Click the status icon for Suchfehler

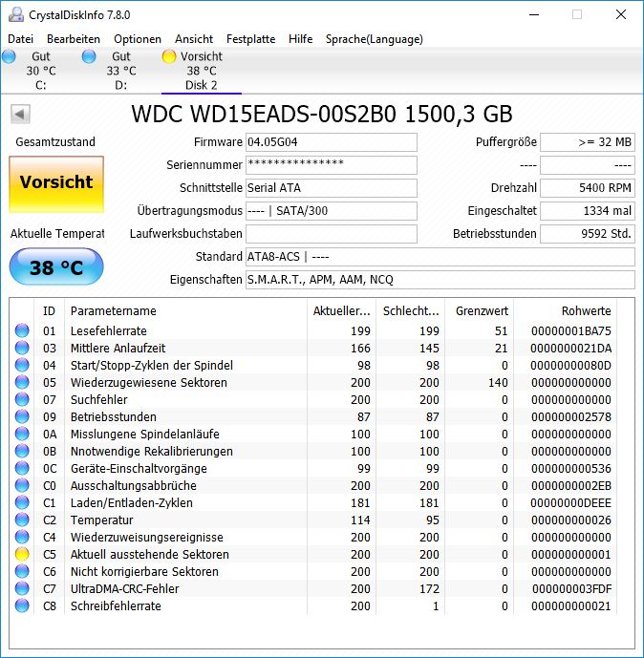[x=22, y=399]
